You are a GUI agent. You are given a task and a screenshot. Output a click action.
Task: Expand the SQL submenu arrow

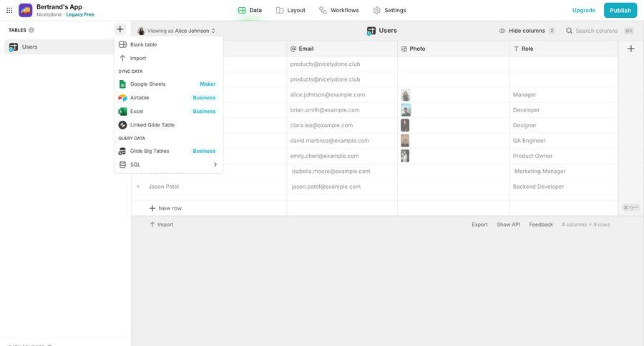point(215,164)
